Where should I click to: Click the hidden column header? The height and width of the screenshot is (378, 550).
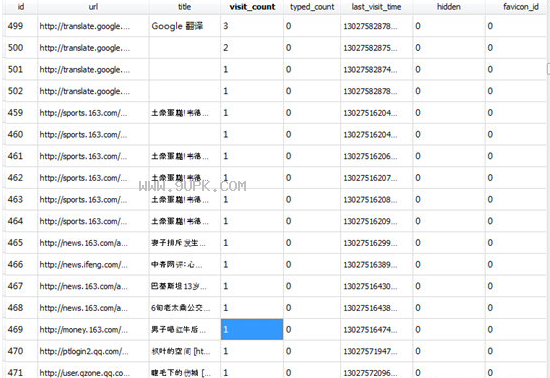pos(449,7)
